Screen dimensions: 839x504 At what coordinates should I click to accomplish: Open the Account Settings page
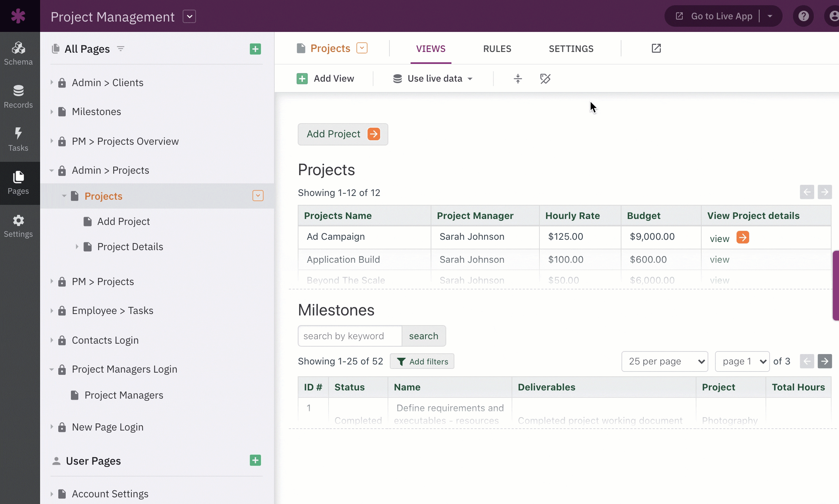[110, 494]
